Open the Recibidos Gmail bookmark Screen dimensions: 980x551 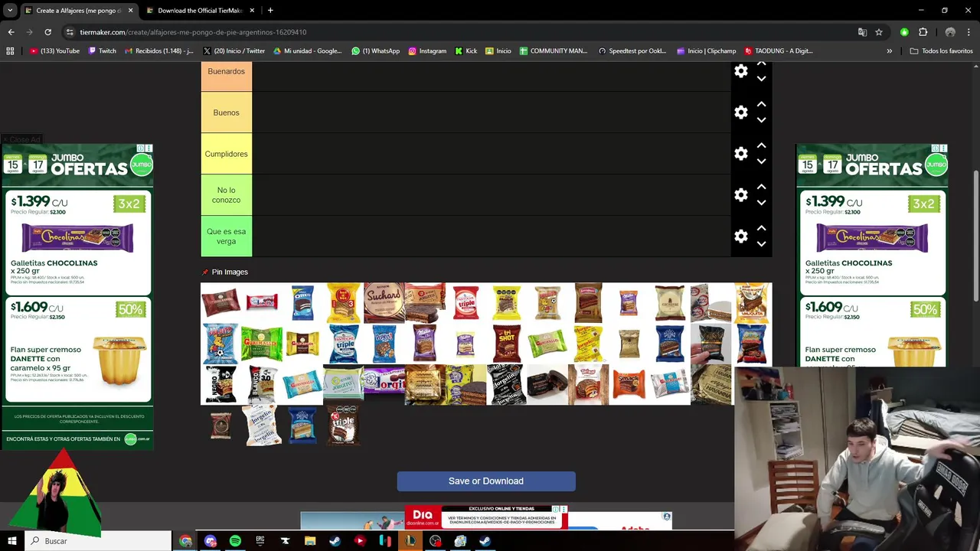tap(158, 51)
